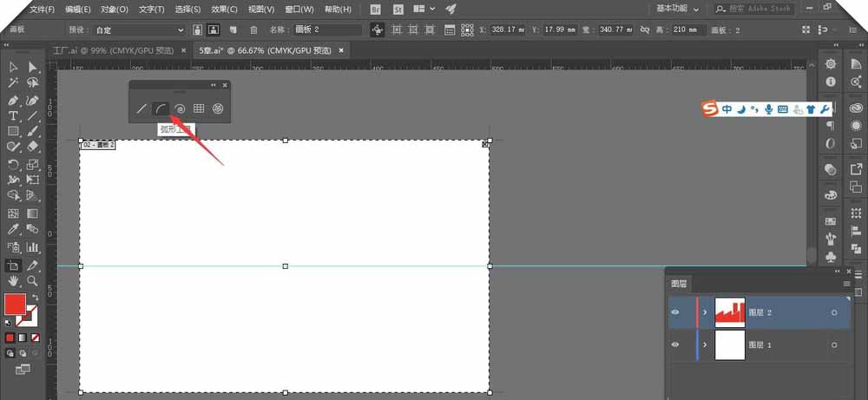Choose Line Segment tool in floating panel
The width and height of the screenshot is (868, 400).
click(x=141, y=109)
